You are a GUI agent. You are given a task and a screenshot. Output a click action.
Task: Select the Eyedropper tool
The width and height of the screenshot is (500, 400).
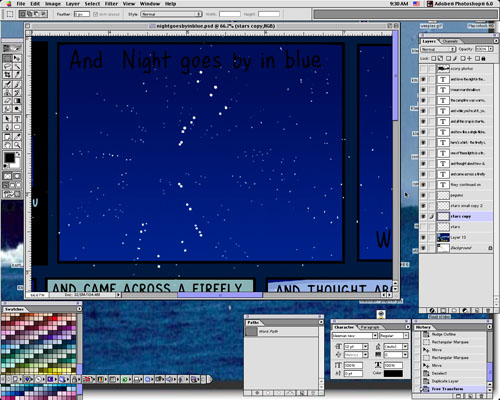[x=17, y=136]
